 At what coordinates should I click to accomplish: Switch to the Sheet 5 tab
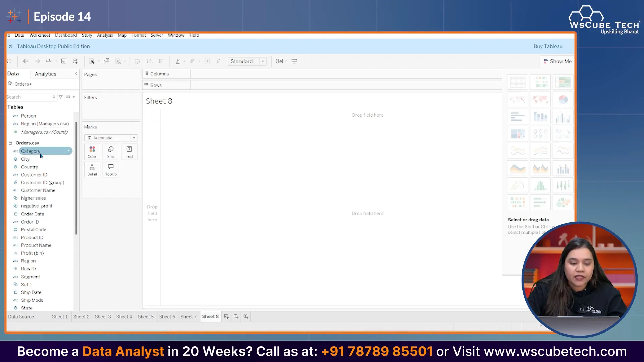[146, 317]
